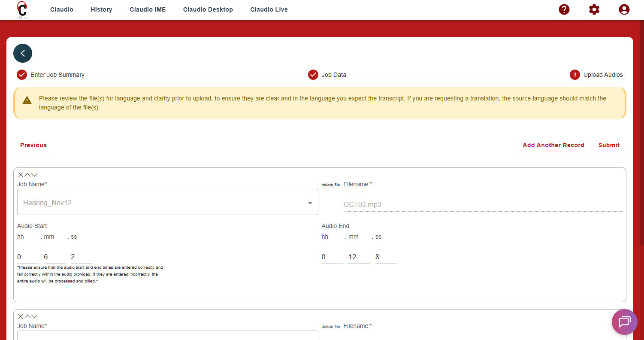Screen dimensions: 644x340
Task: Open the Claudio Desktop menu item
Action: point(208,9)
